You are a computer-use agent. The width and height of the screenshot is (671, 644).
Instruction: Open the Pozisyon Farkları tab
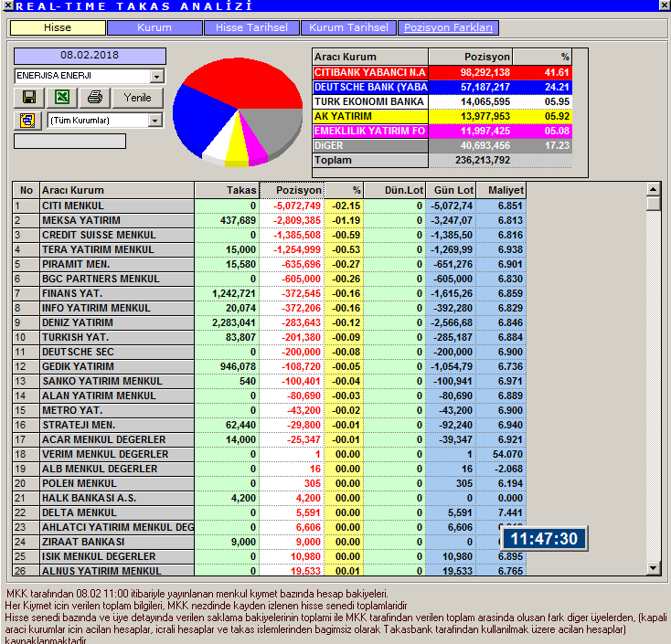448,27
